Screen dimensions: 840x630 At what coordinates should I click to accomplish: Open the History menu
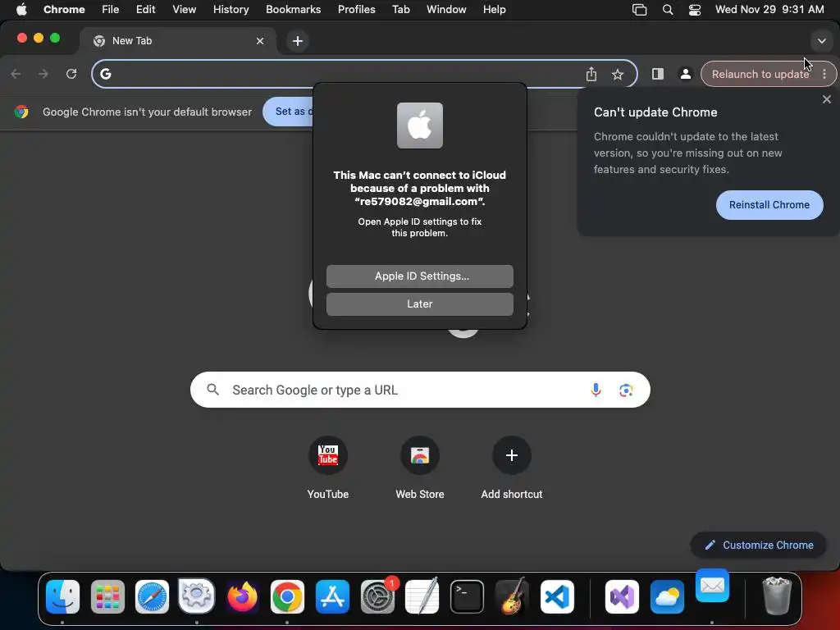(x=231, y=9)
